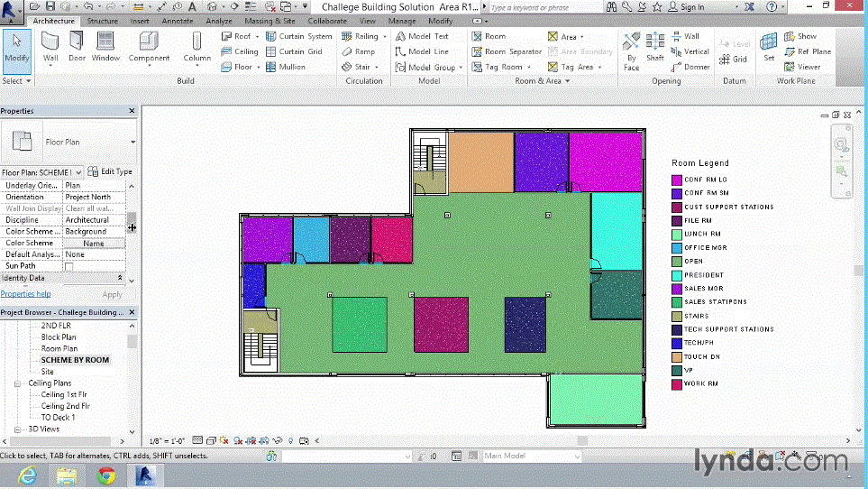
Task: Click the Mullion tool
Action: tap(286, 67)
